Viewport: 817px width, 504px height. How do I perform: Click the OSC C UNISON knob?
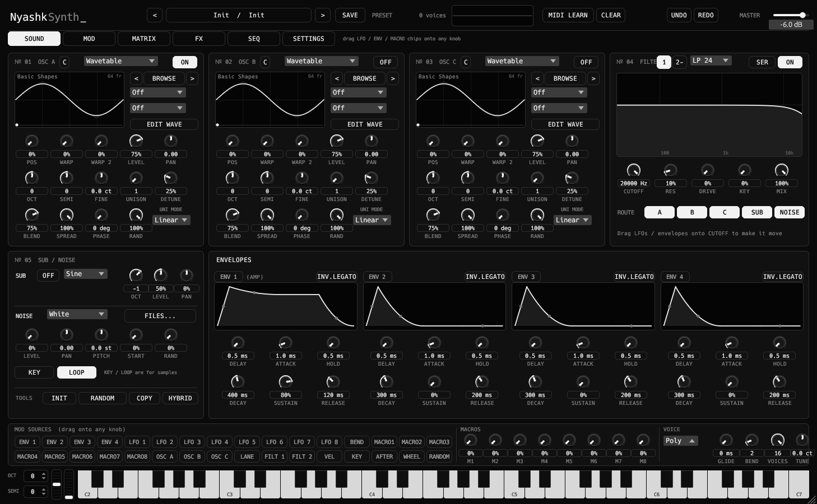pyautogui.click(x=537, y=178)
